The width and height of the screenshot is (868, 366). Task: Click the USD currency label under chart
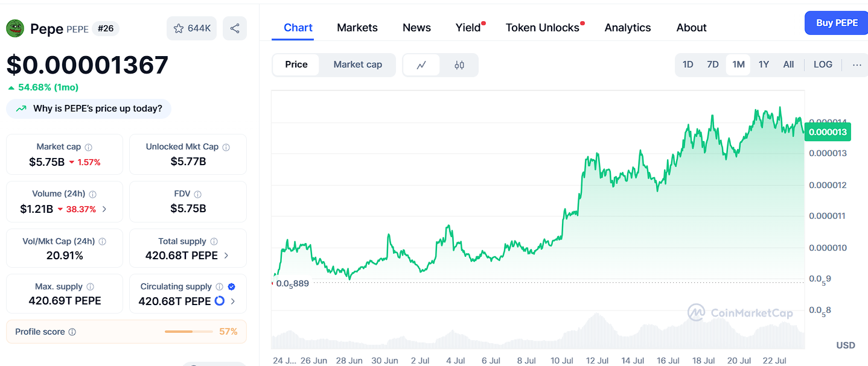[846, 345]
